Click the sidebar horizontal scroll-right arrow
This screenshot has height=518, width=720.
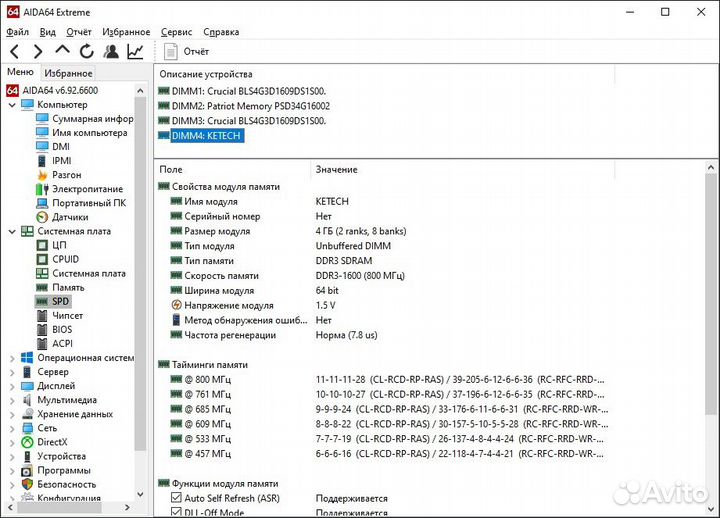point(127,507)
